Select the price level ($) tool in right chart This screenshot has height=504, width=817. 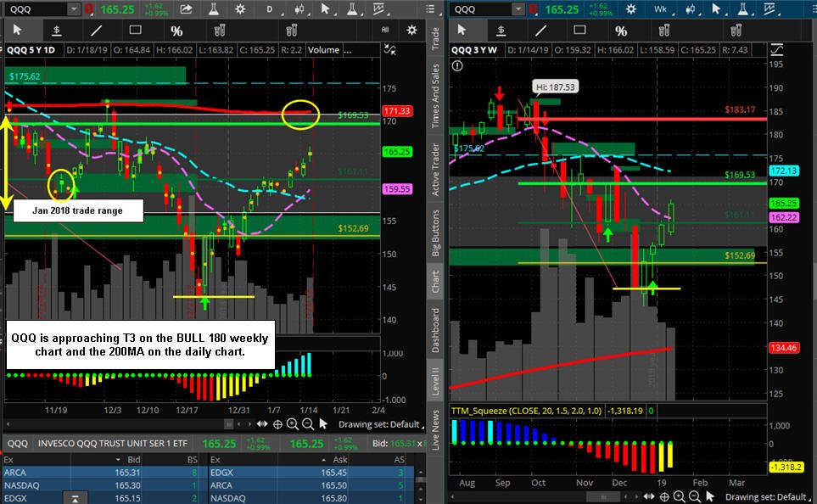pyautogui.click(x=501, y=31)
